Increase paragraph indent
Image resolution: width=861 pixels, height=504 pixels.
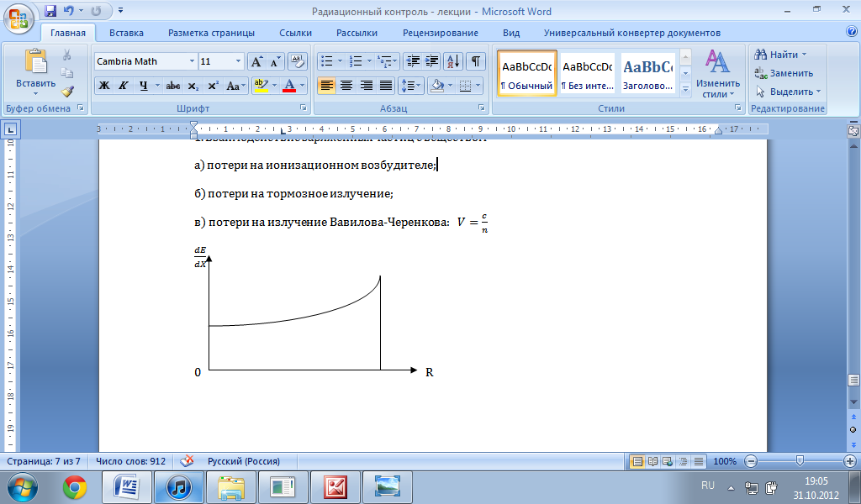(432, 60)
